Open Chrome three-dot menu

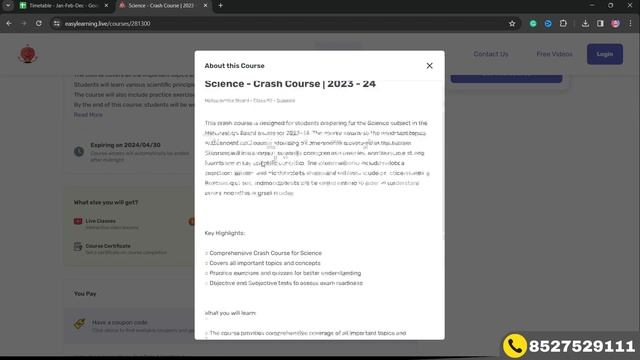[x=631, y=24]
